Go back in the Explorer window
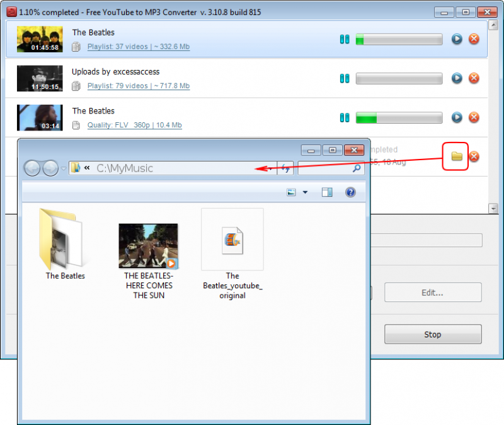This screenshot has width=504, height=425. click(x=32, y=168)
